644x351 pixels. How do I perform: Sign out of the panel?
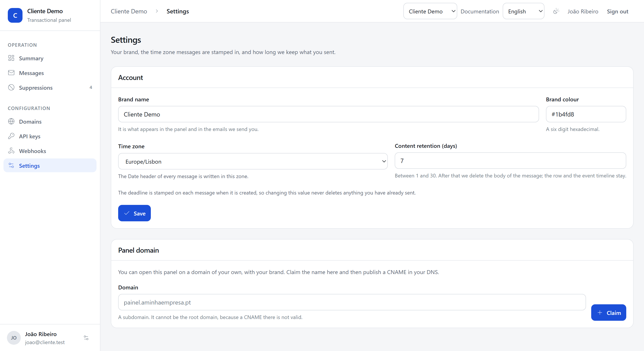tap(618, 11)
